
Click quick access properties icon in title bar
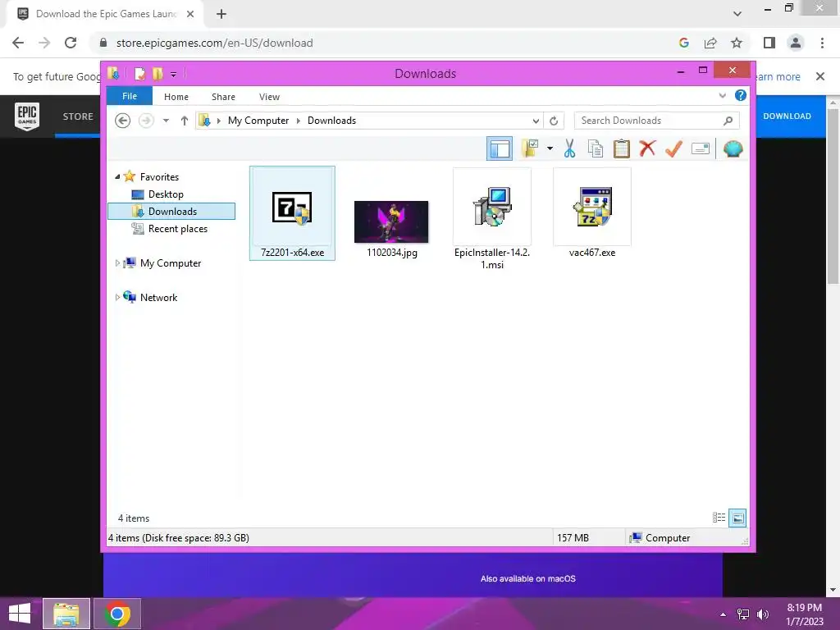(139, 73)
